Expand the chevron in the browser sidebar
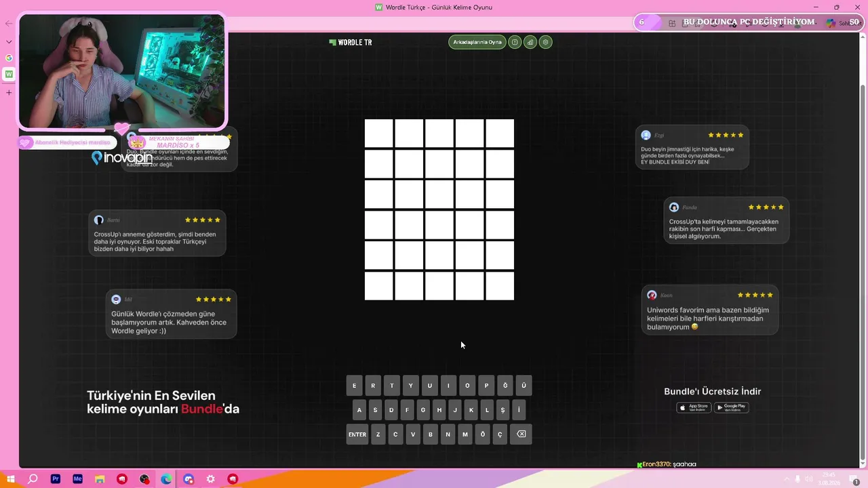The height and width of the screenshot is (488, 868). pyautogui.click(x=9, y=41)
